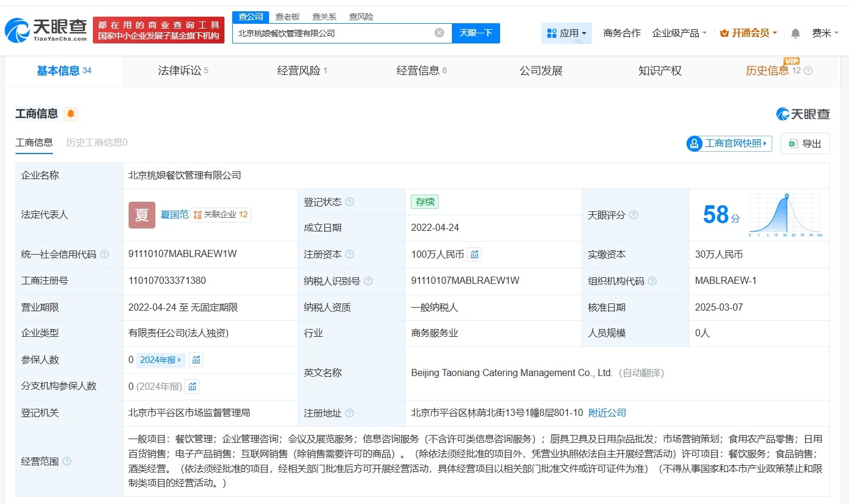Click the company name search input field
This screenshot has width=849, height=504.
pos(333,33)
